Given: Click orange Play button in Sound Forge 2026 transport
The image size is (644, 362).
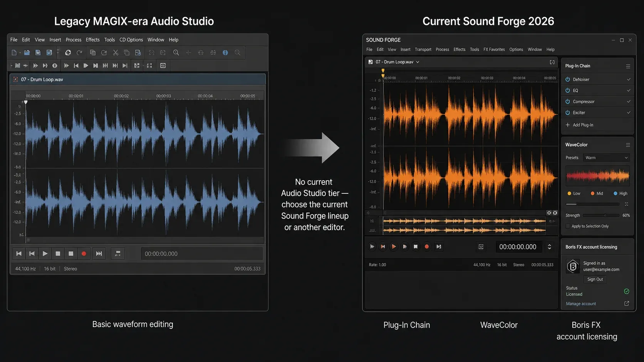Looking at the screenshot, I should click(394, 247).
